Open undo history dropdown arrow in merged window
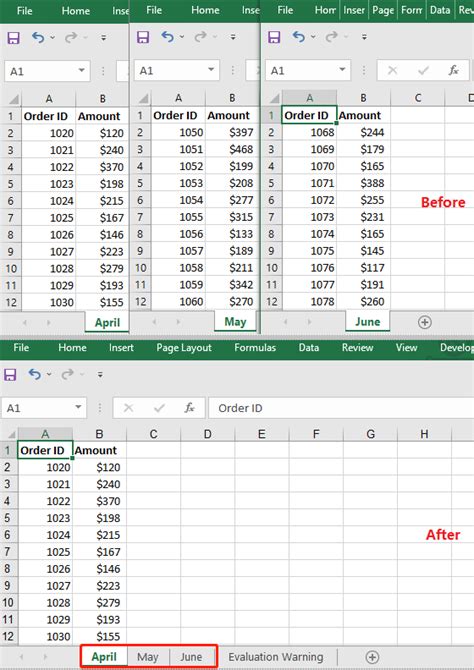Screen dimensions: 474x670 (49, 375)
